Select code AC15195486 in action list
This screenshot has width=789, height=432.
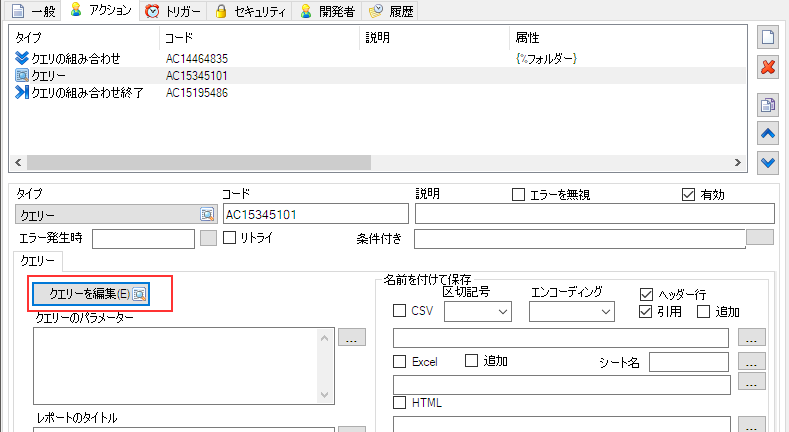(197, 93)
